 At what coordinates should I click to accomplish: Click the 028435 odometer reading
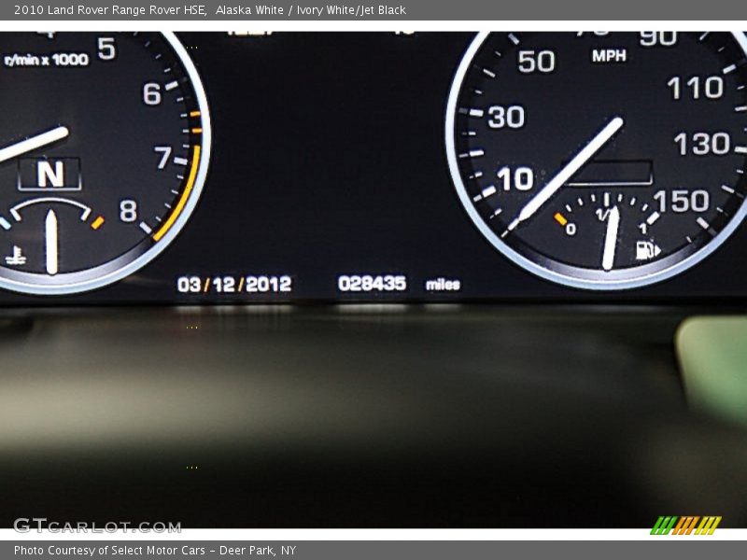coord(372,284)
